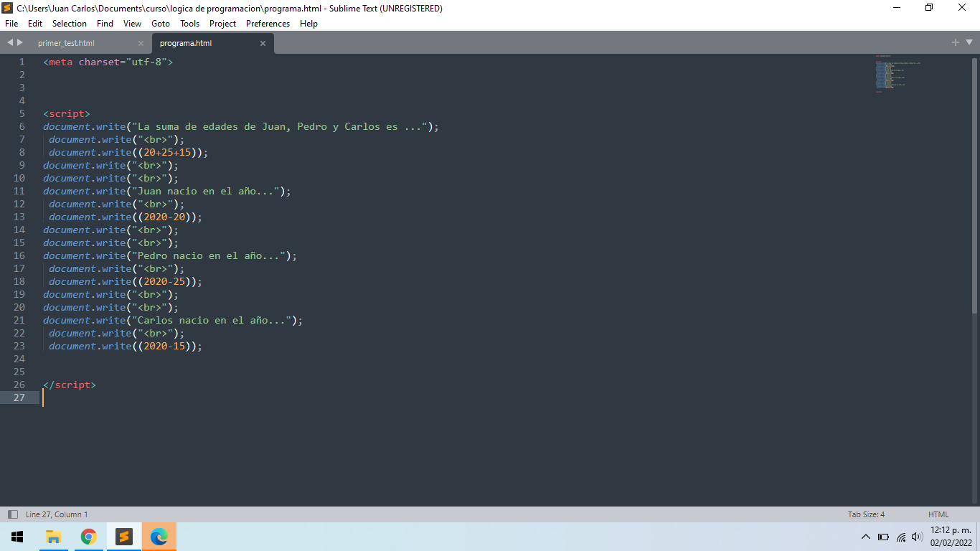Click line number 13 in gutter

pyautogui.click(x=19, y=217)
